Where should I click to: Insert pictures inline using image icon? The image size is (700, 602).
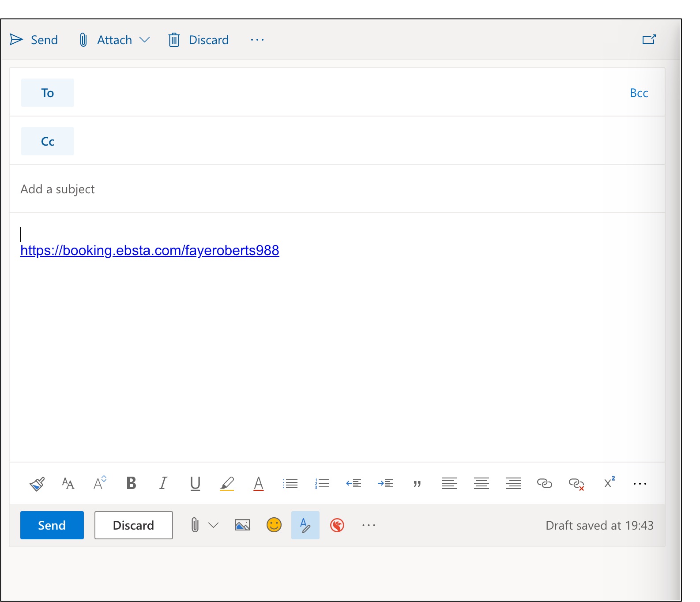tap(242, 525)
